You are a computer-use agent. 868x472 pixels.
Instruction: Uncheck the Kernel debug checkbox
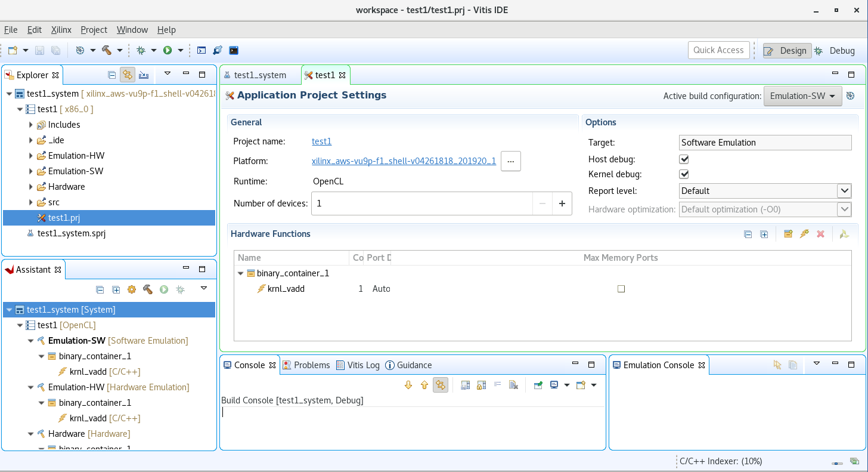684,175
